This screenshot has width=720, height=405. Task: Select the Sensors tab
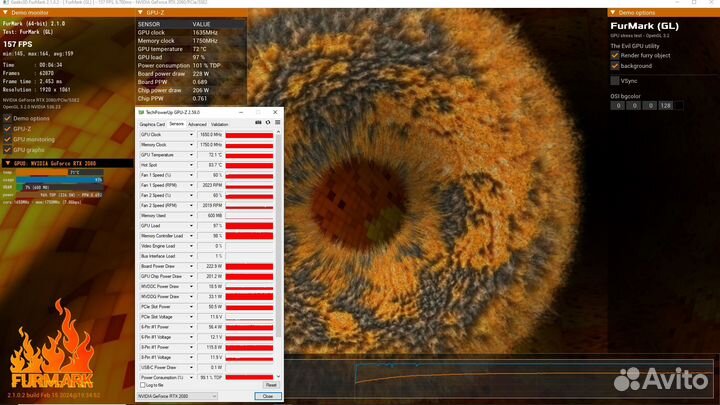(x=176, y=124)
